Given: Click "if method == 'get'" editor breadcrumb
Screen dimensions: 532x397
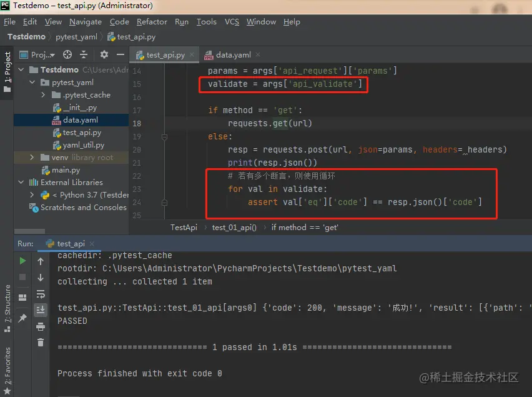Looking at the screenshot, I should 305,227.
